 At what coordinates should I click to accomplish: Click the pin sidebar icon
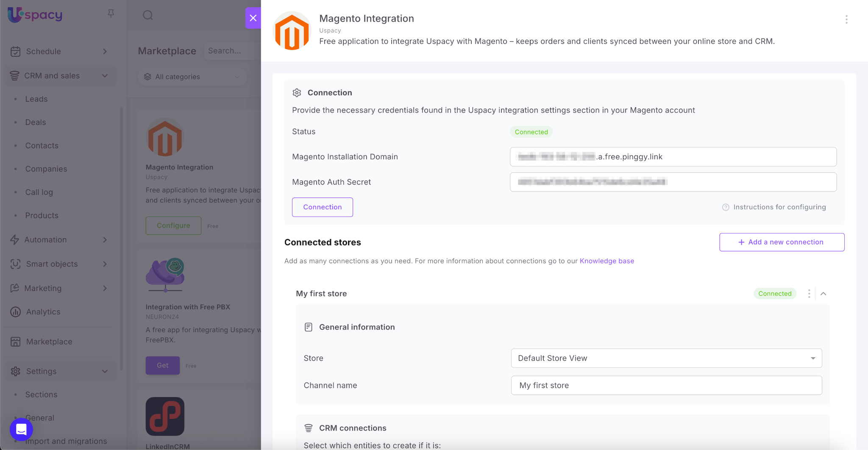click(x=111, y=14)
